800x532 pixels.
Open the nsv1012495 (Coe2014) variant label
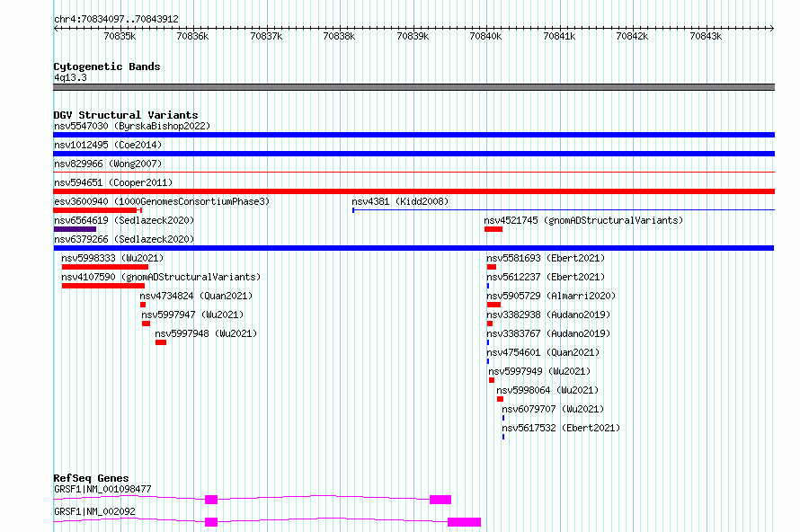point(108,145)
